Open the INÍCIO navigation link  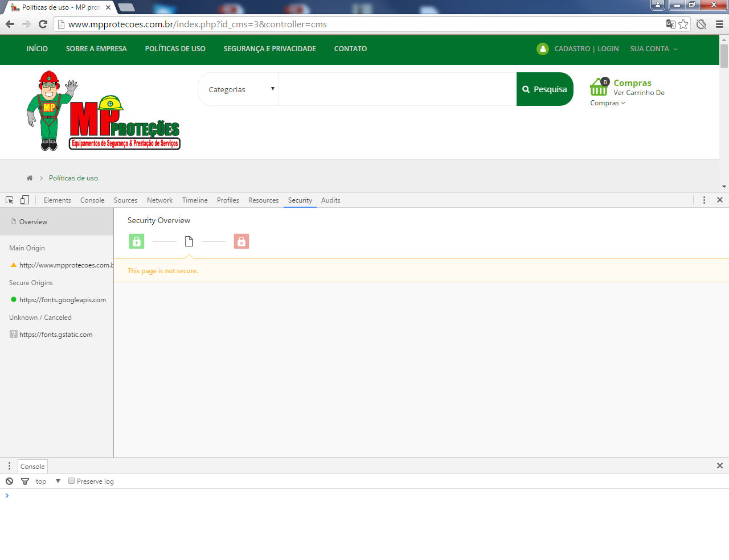pyautogui.click(x=37, y=49)
